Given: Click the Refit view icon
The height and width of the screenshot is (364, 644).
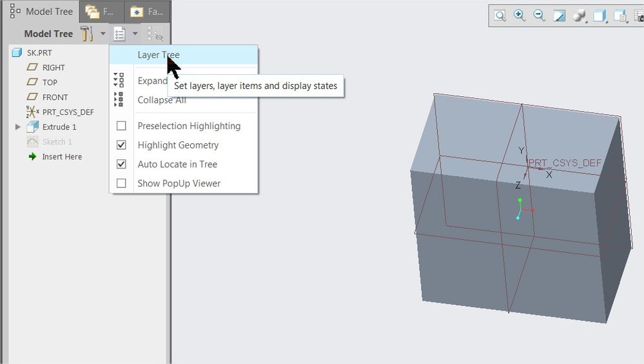Looking at the screenshot, I should point(500,15).
